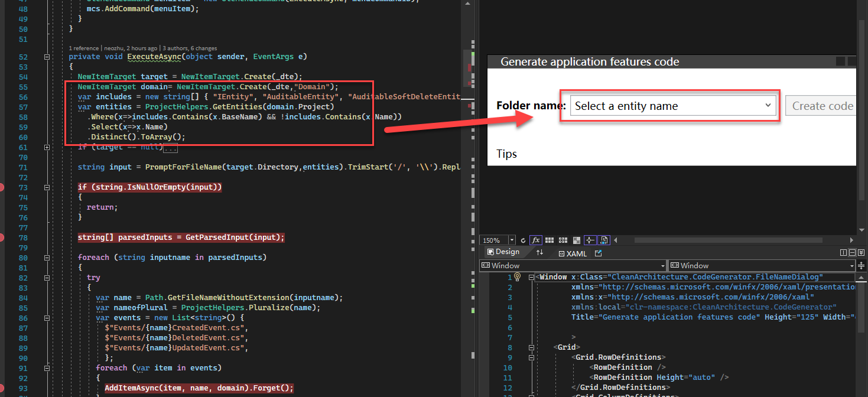
Task: Click 'AddItemAsync' on line 93
Action: (132, 388)
